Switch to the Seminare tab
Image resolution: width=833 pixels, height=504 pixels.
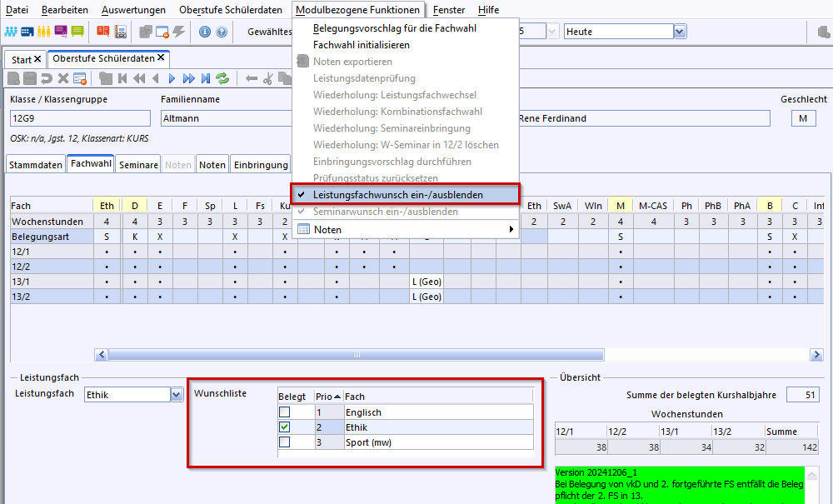(x=138, y=165)
